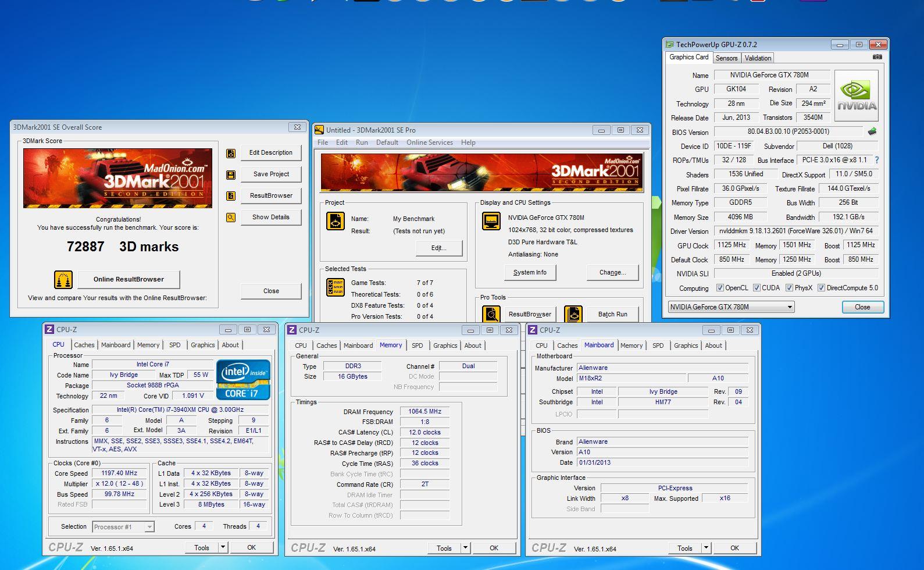Toggle the OpenCL checkbox in GPU-Z
Screen dimensions: 924x570
tap(720, 288)
